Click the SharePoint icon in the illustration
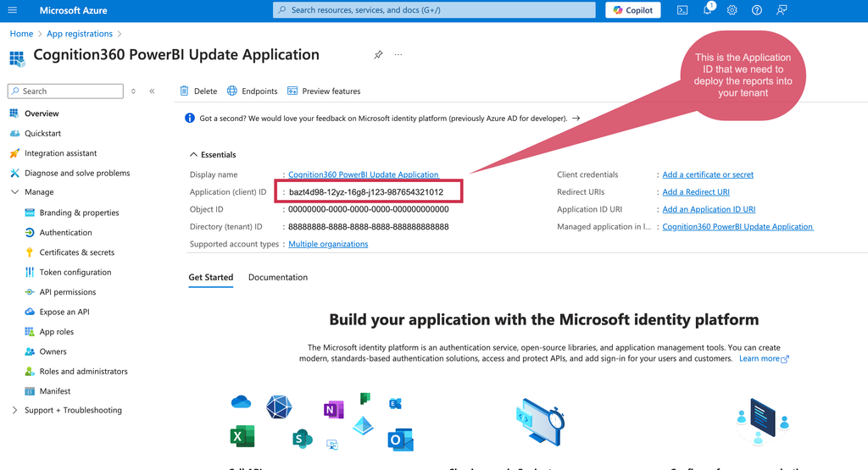Screen dimensions: 868x470 point(303,440)
